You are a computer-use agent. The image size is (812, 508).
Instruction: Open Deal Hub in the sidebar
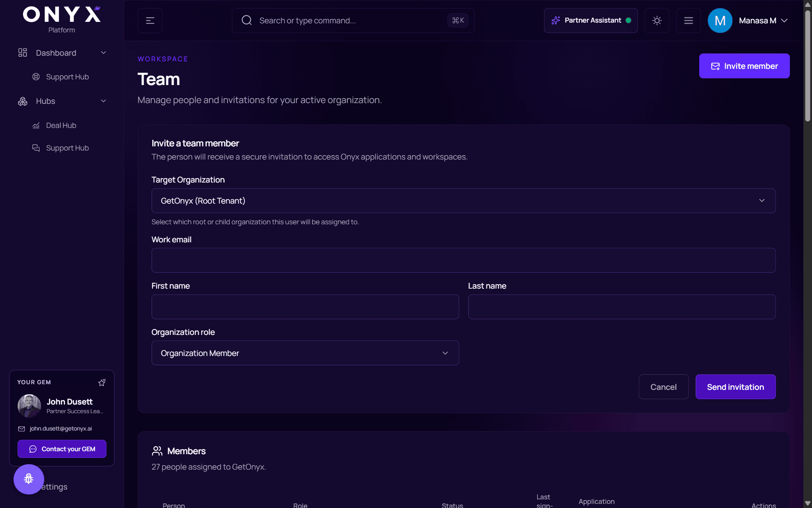click(61, 125)
